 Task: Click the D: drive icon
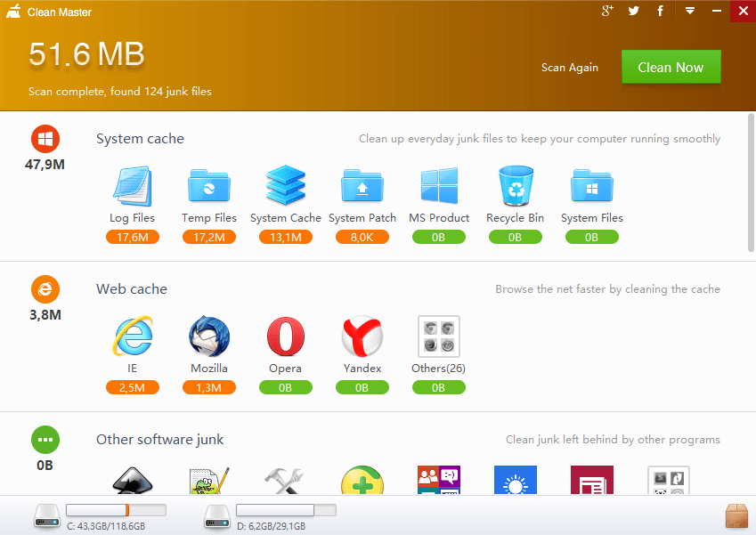(x=217, y=515)
